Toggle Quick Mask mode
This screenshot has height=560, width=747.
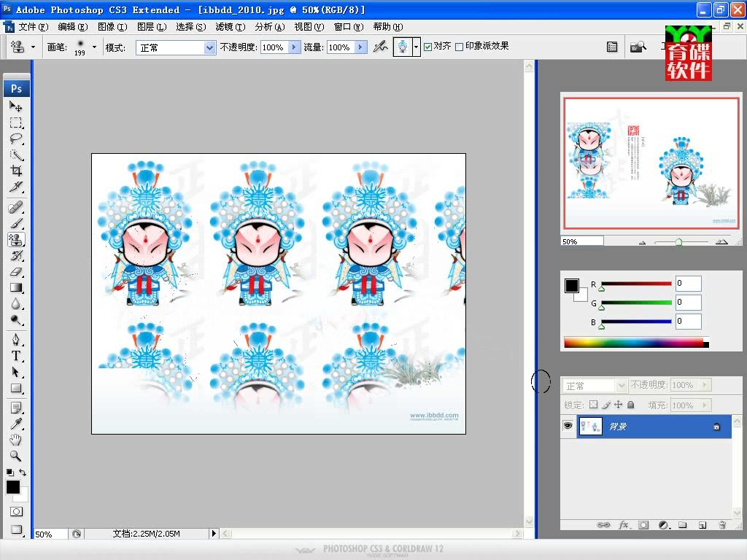point(16,511)
